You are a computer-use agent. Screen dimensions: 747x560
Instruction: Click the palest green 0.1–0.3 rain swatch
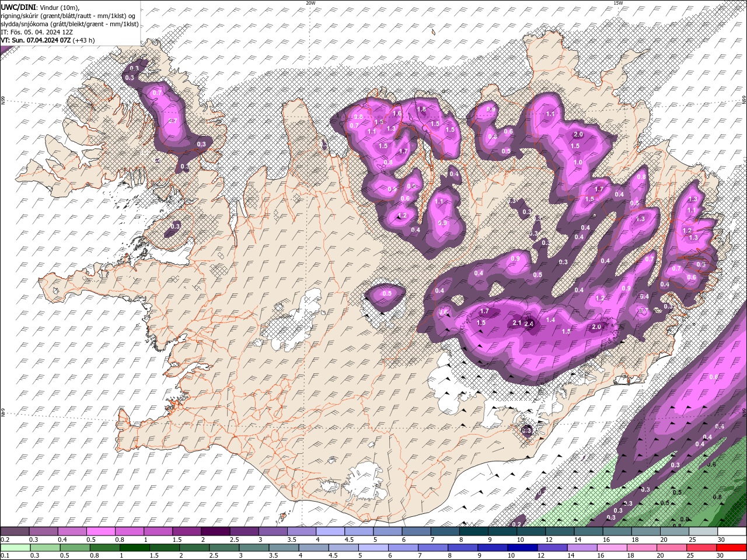pyautogui.click(x=15, y=548)
